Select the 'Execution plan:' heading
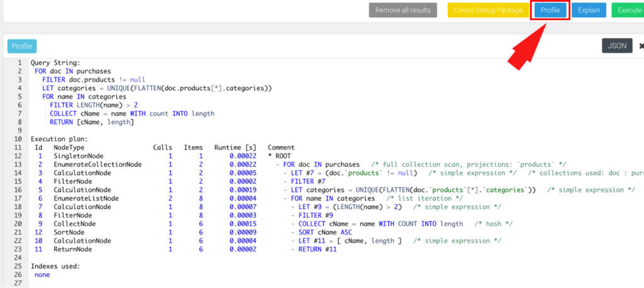The height and width of the screenshot is (288, 644). click(59, 139)
